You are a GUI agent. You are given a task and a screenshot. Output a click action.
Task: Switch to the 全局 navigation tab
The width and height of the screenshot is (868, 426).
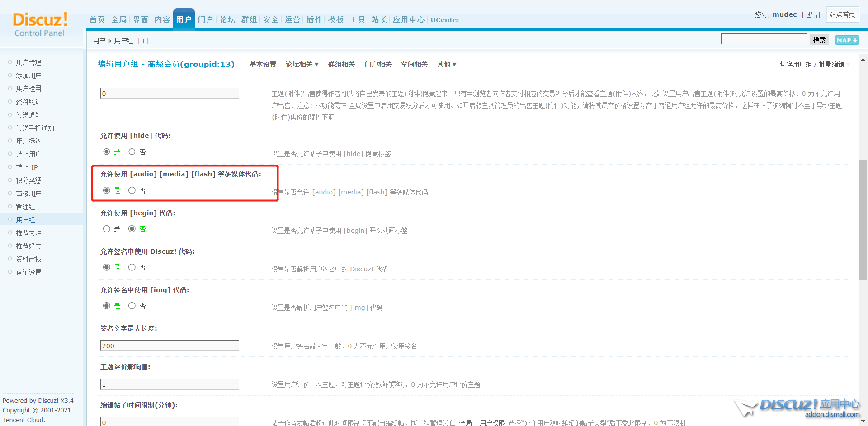tap(119, 19)
